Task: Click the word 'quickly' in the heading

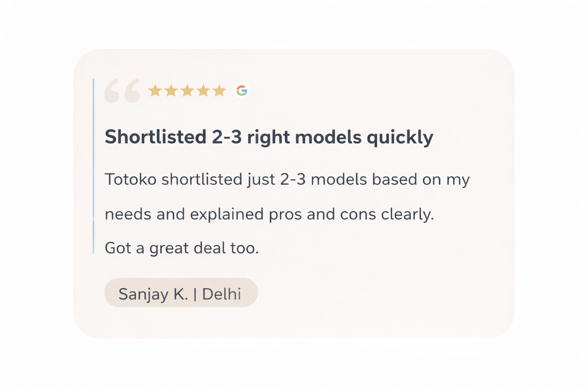Action: [400, 137]
